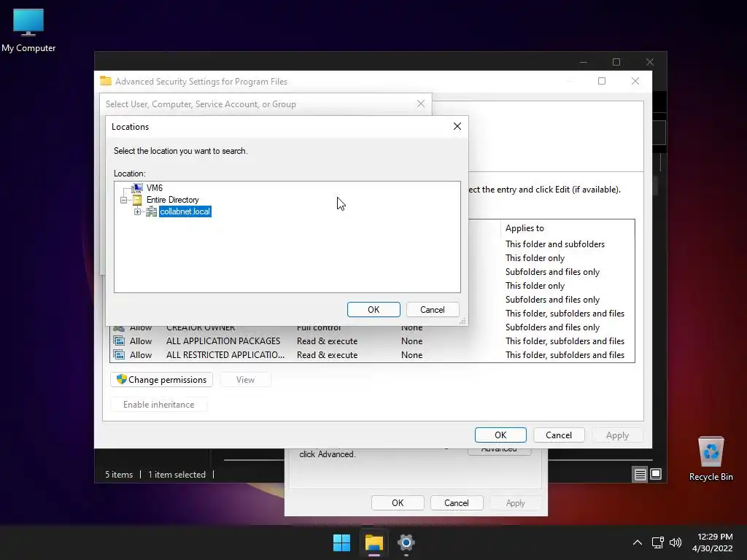This screenshot has width=747, height=560.
Task: Click the disabled View button
Action: 245,379
